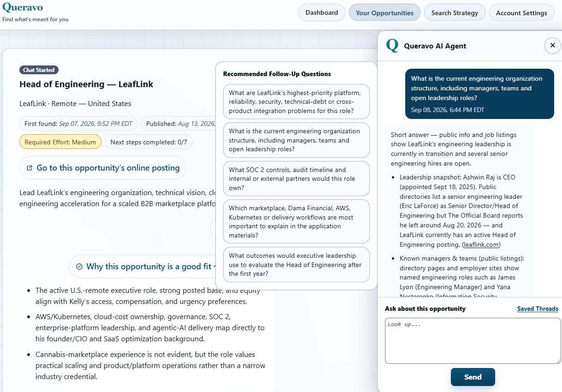562x392 pixels.
Task: Select follow-up about first year outcomes
Action: pos(296,265)
